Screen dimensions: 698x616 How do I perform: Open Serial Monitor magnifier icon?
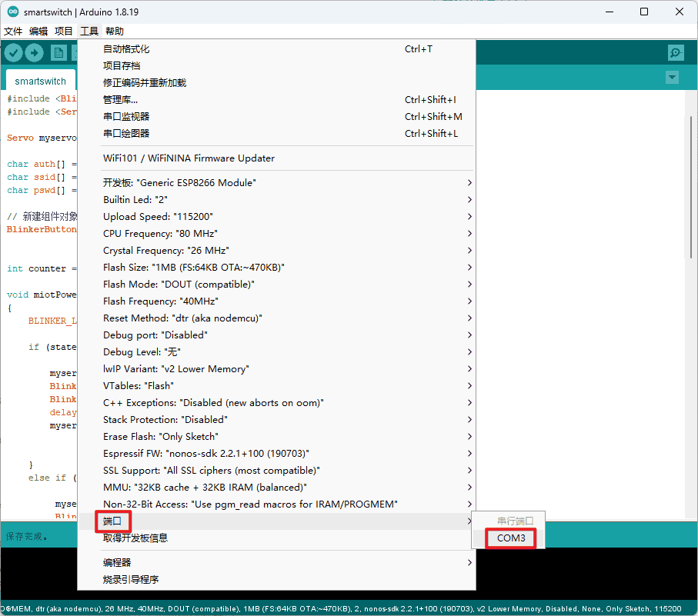coord(676,53)
